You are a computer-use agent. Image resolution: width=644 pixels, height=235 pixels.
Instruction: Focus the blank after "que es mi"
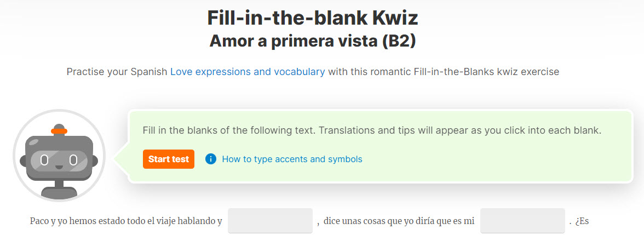[x=522, y=221]
